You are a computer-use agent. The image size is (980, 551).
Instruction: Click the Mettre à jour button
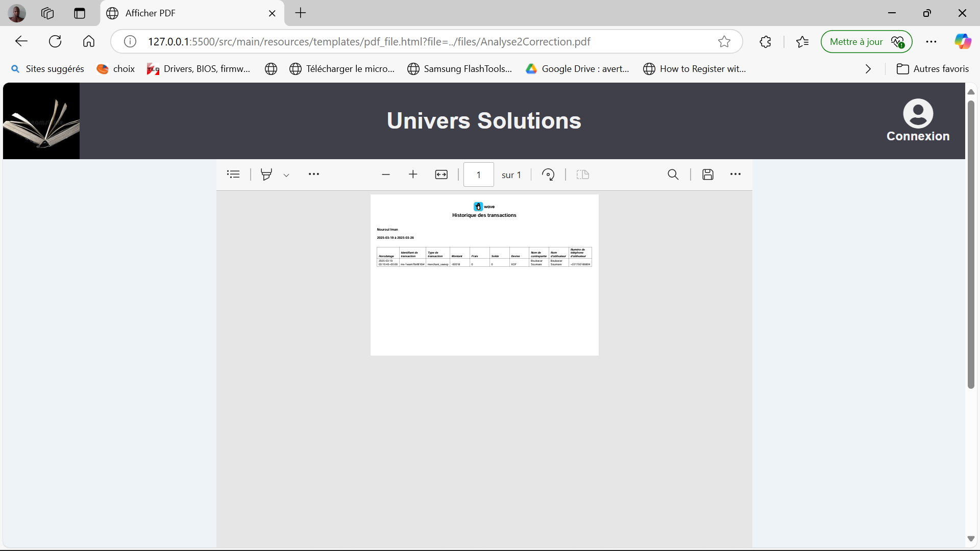pos(866,42)
